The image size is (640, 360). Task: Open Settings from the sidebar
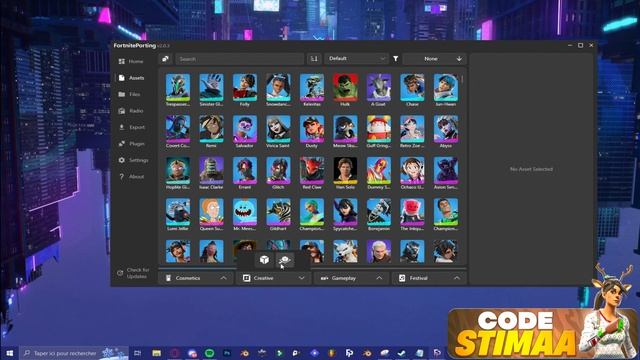coord(133,160)
